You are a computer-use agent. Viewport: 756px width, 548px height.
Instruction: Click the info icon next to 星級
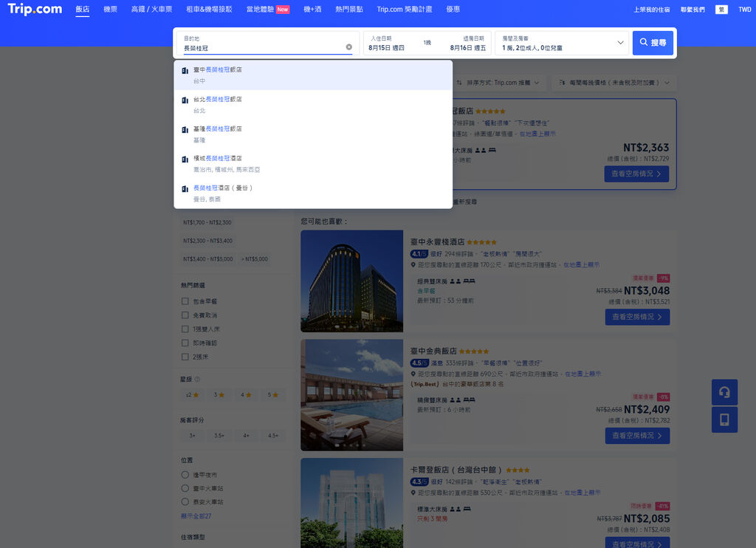[x=196, y=379]
